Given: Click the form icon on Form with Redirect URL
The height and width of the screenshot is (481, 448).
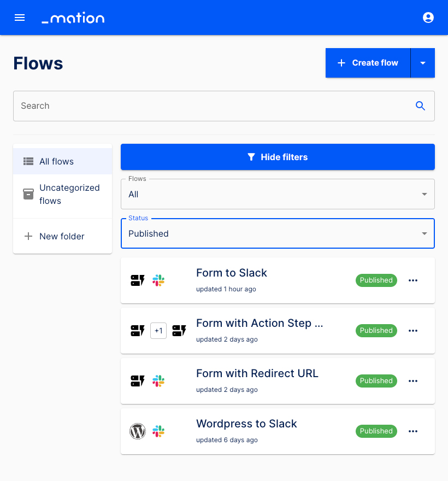Looking at the screenshot, I should coord(138,381).
